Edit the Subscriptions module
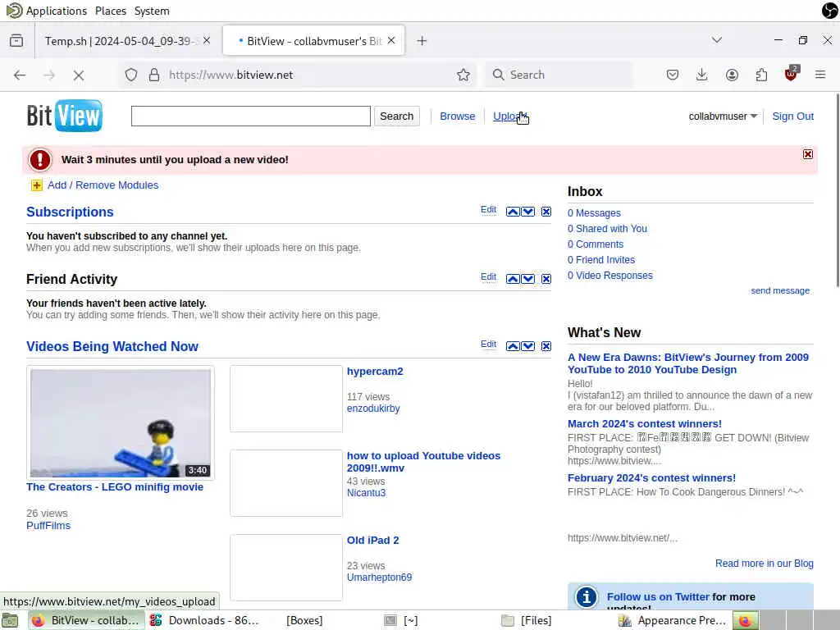This screenshot has height=630, width=840. (x=488, y=209)
